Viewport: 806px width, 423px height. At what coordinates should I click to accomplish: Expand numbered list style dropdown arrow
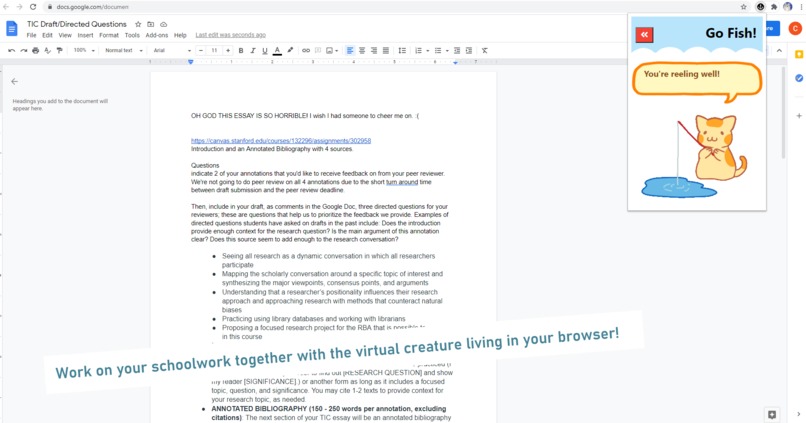428,51
